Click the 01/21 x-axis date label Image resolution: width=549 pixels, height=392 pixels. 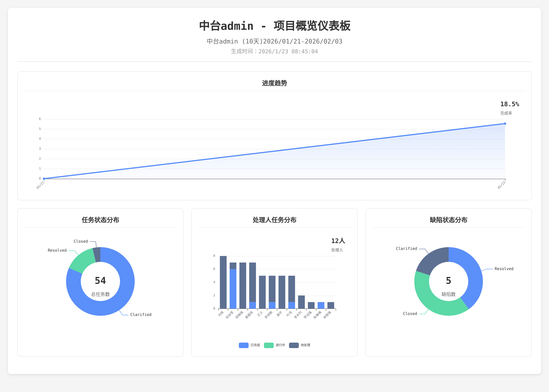(41, 185)
